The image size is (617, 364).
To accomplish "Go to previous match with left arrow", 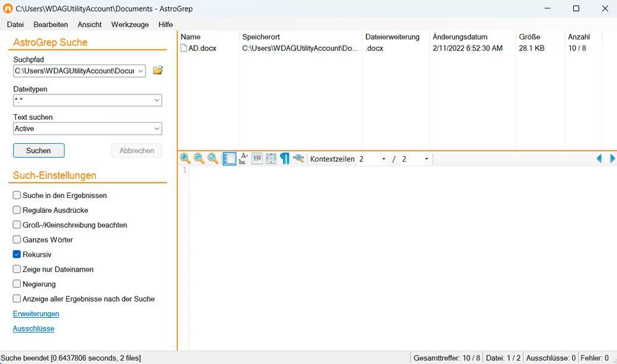I will 598,159.
